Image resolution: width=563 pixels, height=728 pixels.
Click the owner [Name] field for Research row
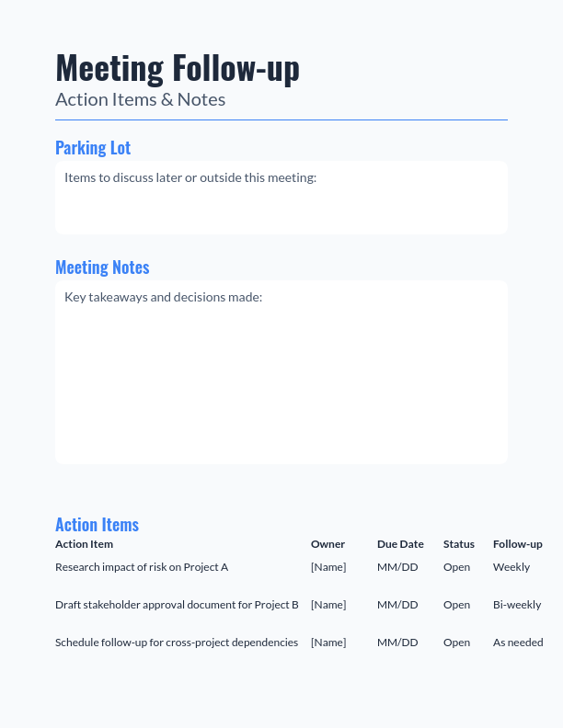tap(328, 567)
